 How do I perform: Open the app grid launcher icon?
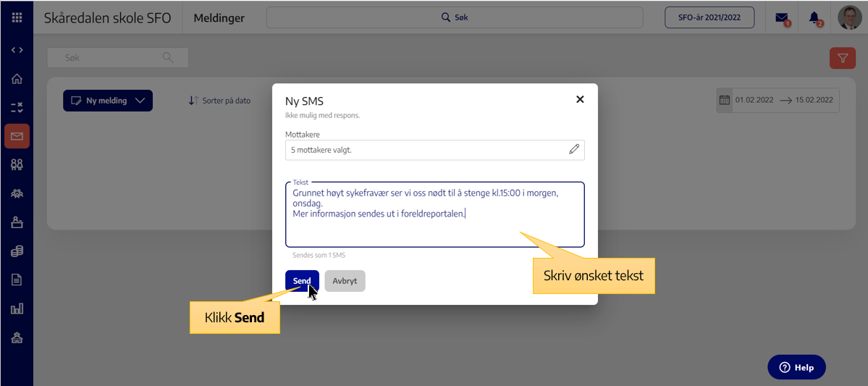(17, 17)
